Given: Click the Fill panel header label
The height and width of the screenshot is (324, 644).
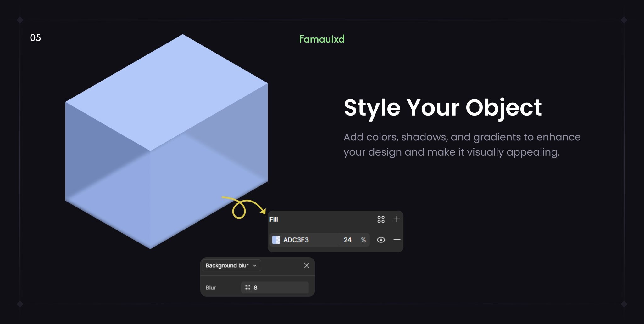Looking at the screenshot, I should 274,219.
